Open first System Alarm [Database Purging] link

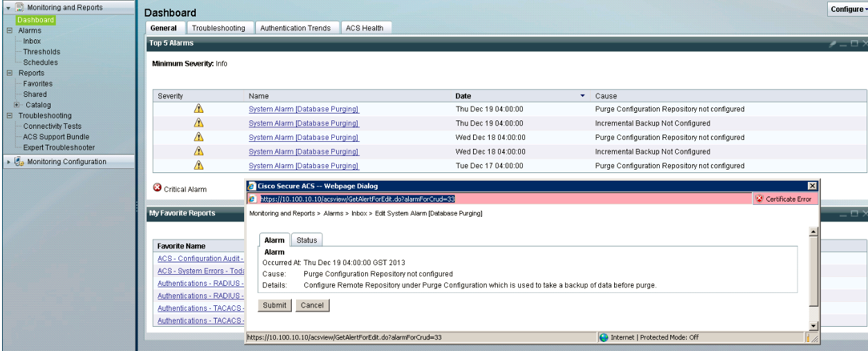click(304, 109)
